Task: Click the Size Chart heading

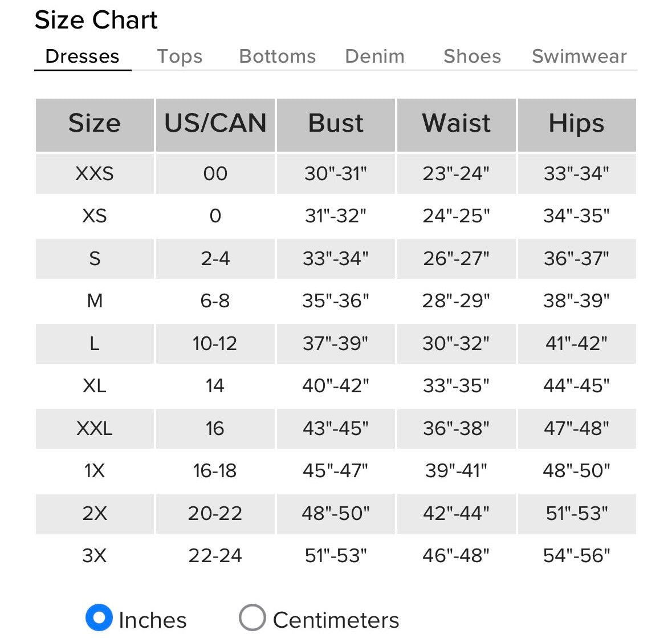Action: pos(96,20)
